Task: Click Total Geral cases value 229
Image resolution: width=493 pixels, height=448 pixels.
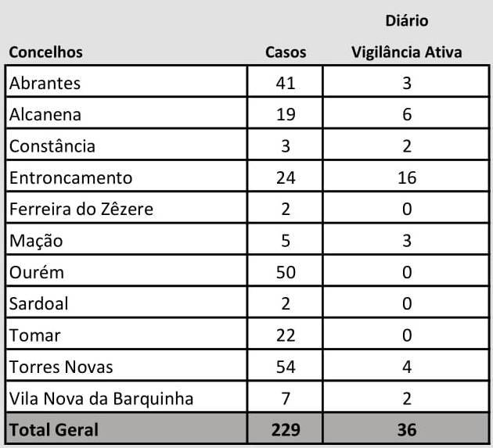Action: click(286, 430)
